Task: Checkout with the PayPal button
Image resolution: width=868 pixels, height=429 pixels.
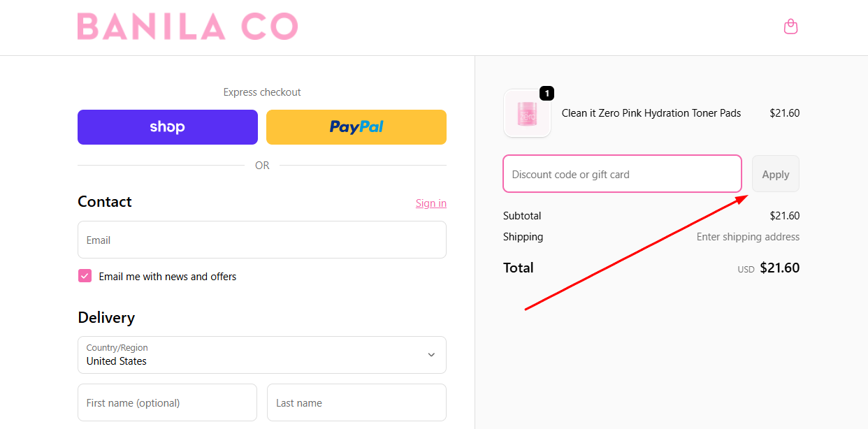Action: (x=356, y=126)
